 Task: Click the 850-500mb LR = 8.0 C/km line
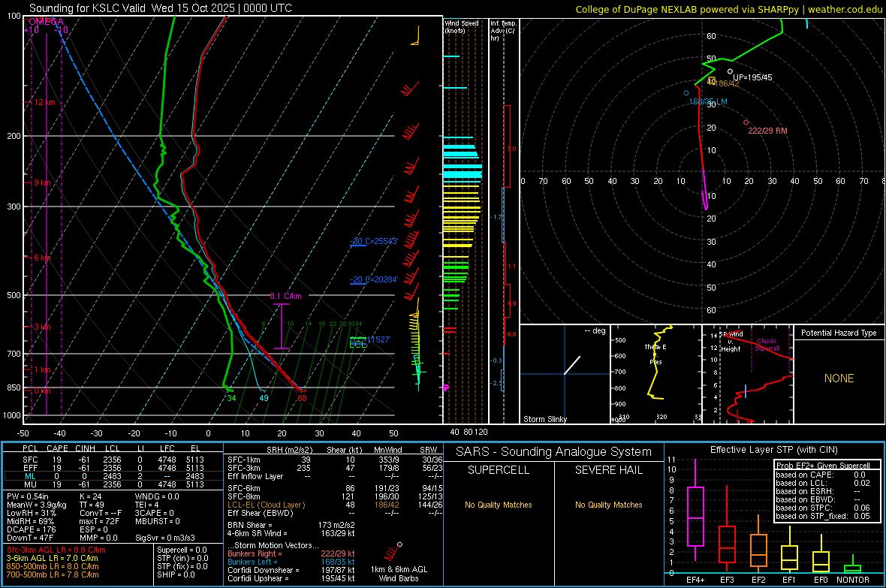tap(53, 566)
